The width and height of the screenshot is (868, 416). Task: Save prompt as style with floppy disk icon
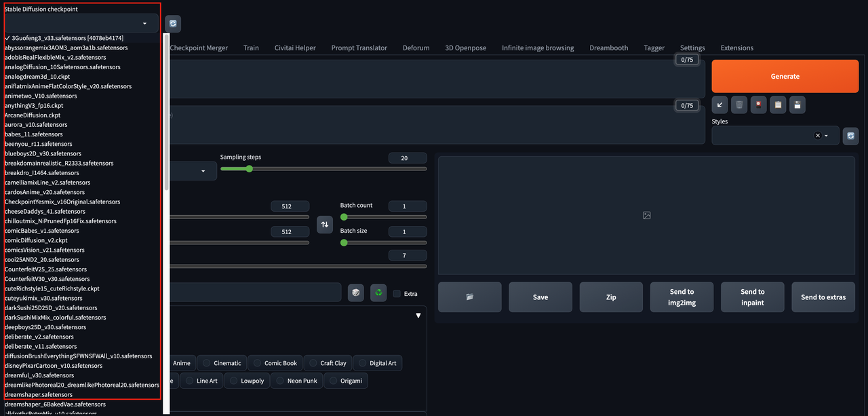click(798, 105)
